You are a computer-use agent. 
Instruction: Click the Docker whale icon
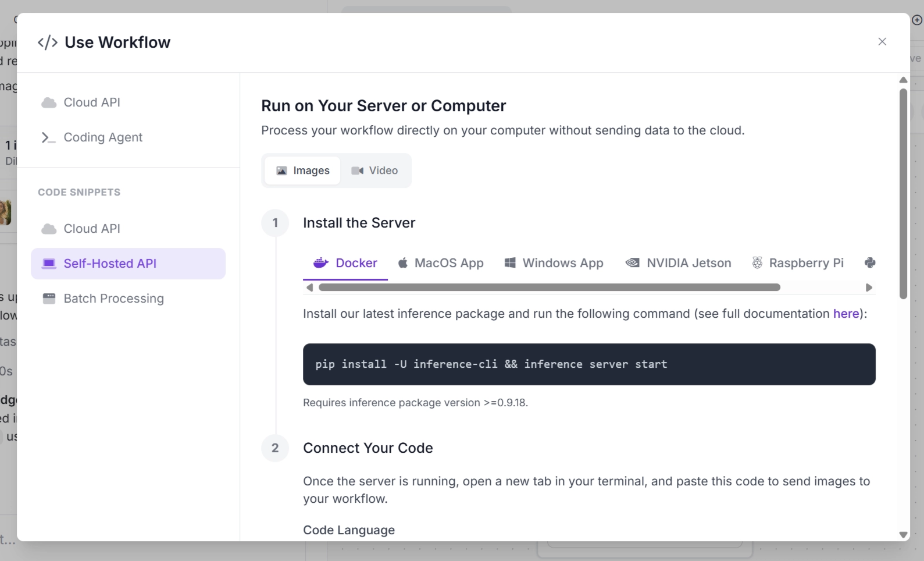click(x=321, y=263)
